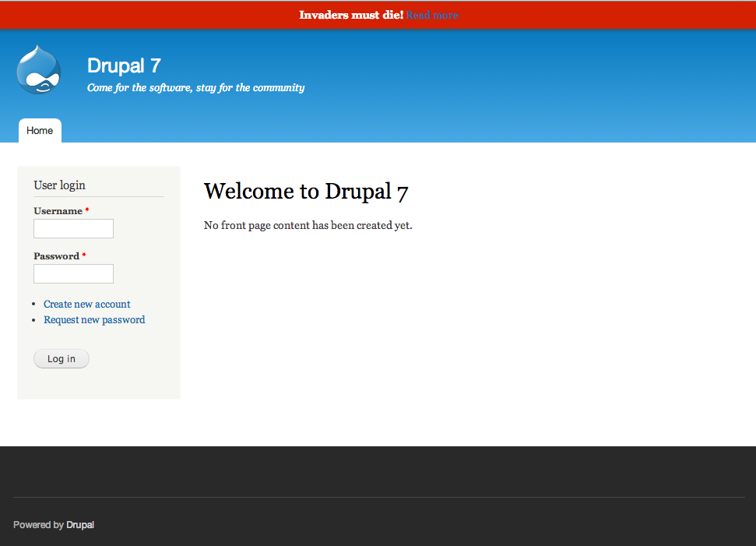
Task: Open the Request new password link
Action: 94,320
